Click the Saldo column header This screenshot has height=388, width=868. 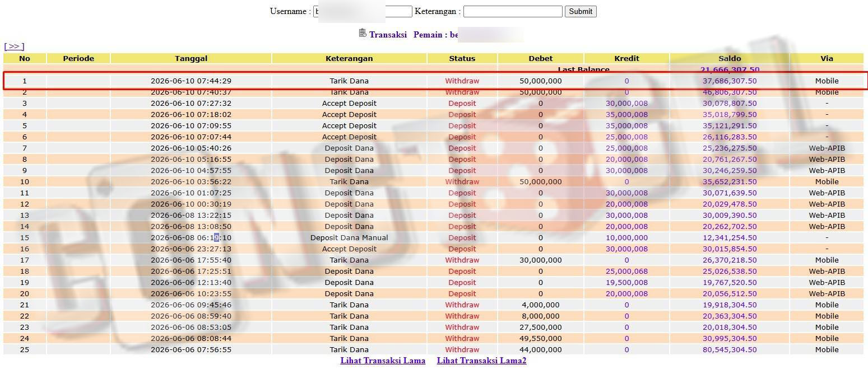(x=730, y=58)
